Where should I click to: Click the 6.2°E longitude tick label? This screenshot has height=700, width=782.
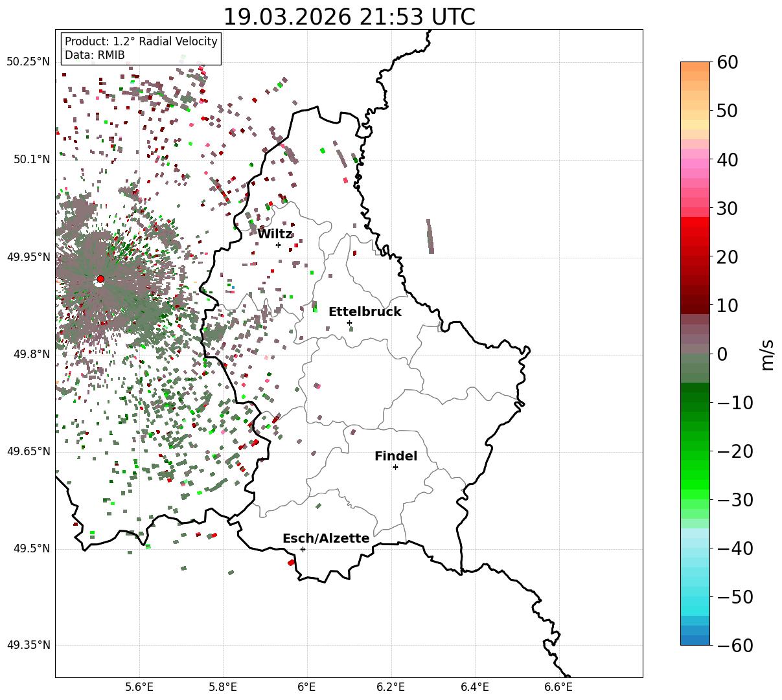391,687
